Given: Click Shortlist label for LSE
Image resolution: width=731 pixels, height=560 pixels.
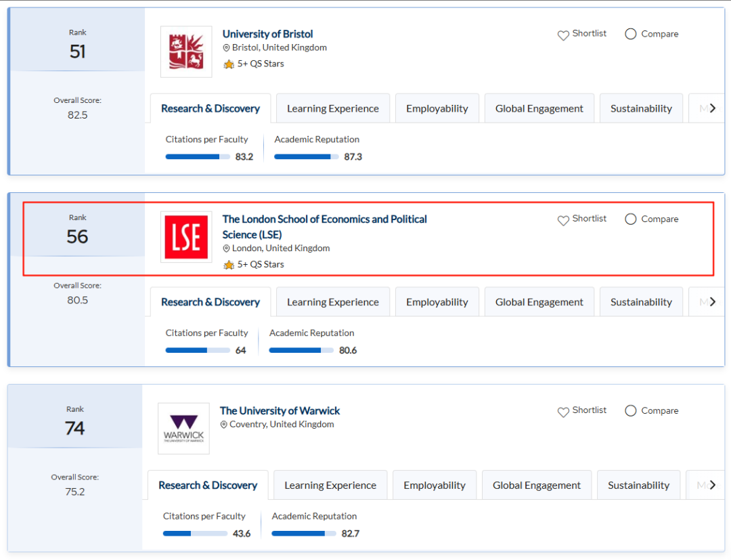Looking at the screenshot, I should (x=590, y=219).
